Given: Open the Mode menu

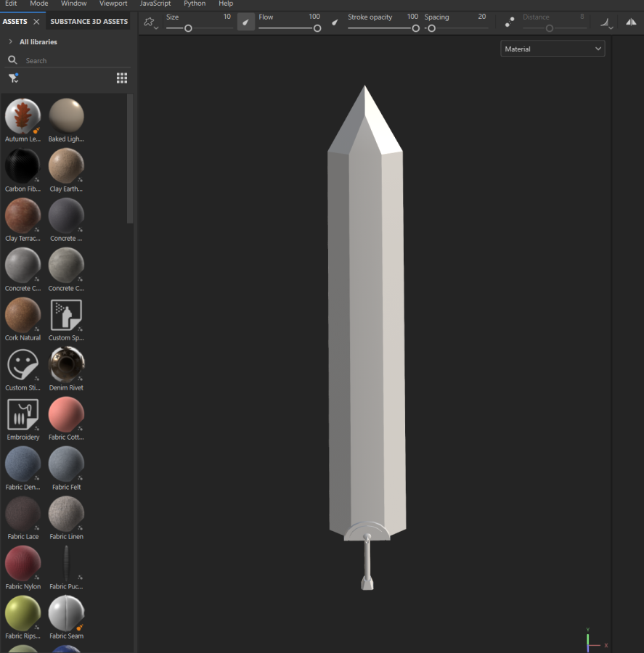Looking at the screenshot, I should point(38,4).
